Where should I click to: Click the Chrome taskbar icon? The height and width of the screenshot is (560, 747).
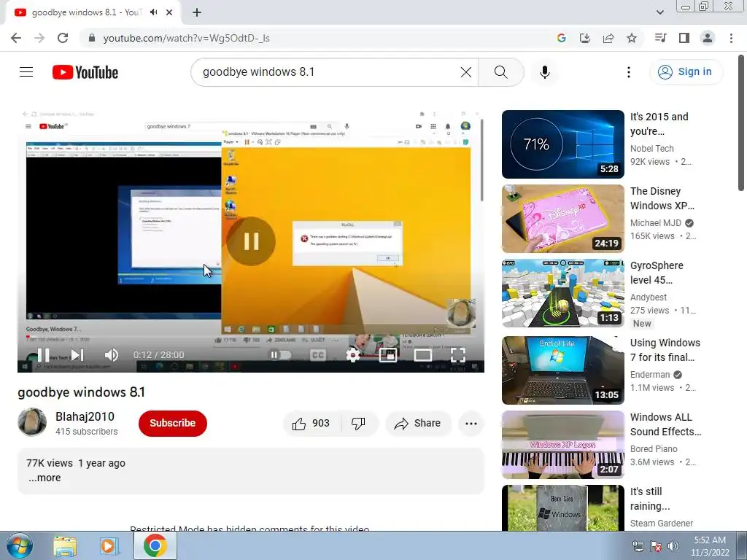(155, 545)
